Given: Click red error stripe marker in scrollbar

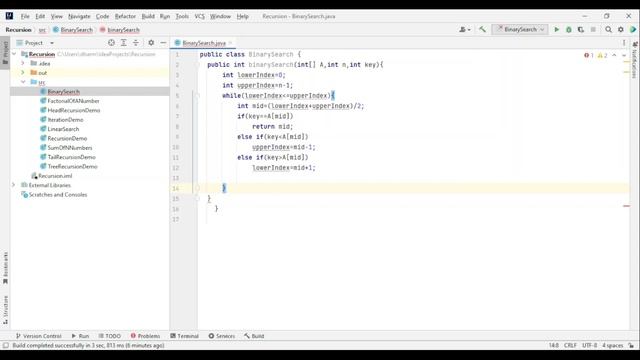Looking at the screenshot, I should point(627,206).
